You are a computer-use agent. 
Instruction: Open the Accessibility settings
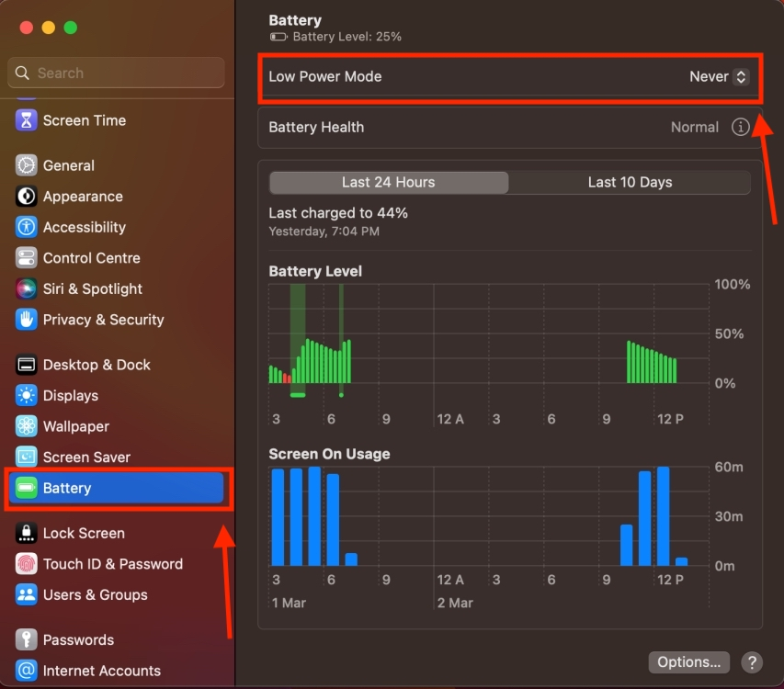click(x=28, y=227)
